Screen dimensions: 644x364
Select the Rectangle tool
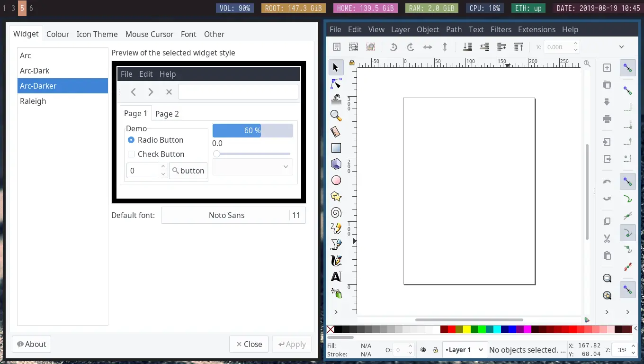[x=336, y=148]
